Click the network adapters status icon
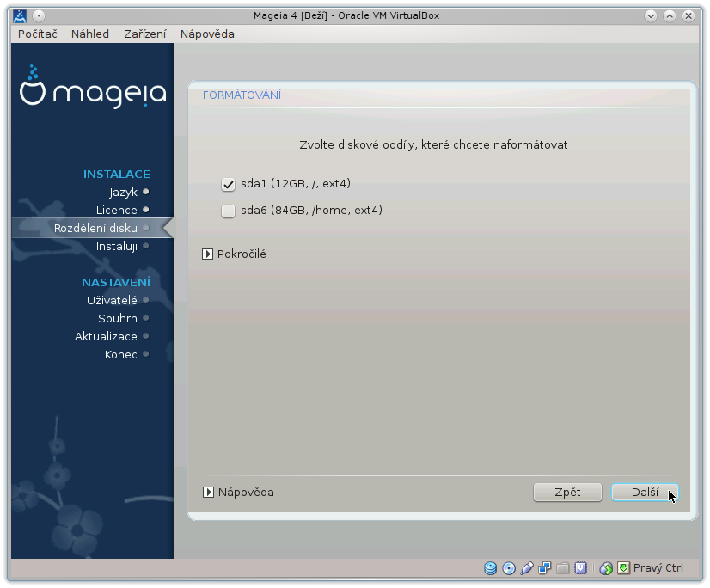The image size is (710, 588). point(545,568)
